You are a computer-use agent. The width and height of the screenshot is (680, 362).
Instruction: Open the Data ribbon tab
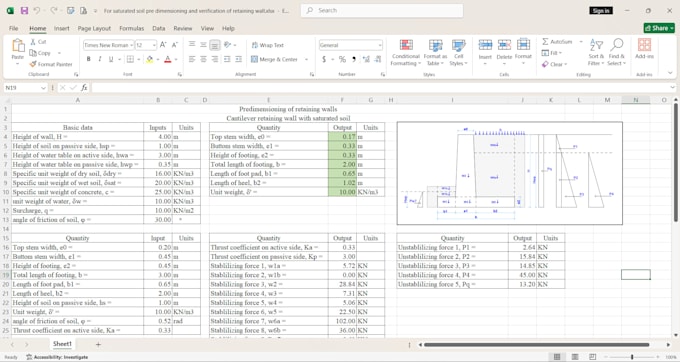coord(158,28)
